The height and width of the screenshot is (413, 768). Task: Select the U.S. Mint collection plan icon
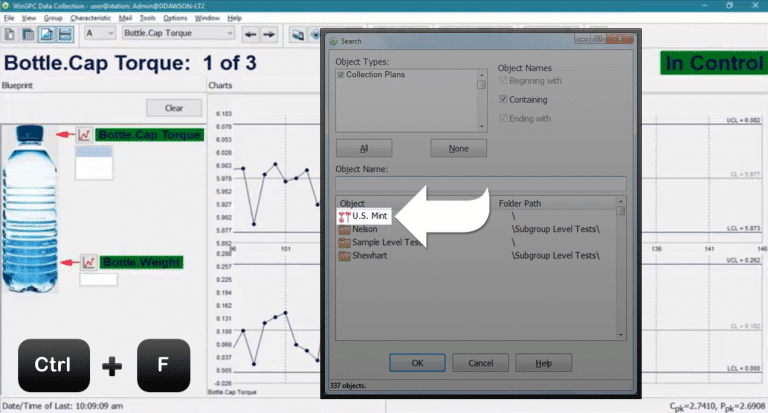tap(344, 216)
